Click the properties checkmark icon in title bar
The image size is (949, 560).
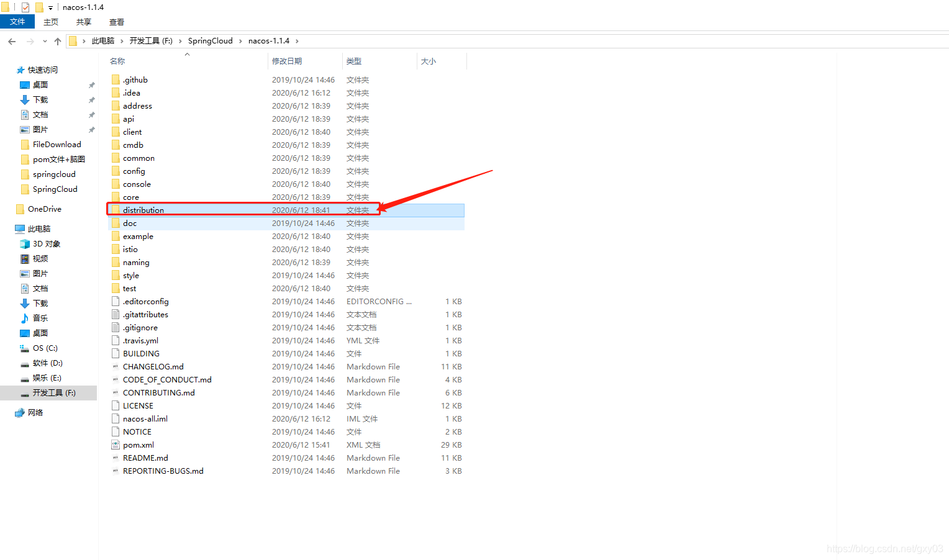[x=25, y=7]
